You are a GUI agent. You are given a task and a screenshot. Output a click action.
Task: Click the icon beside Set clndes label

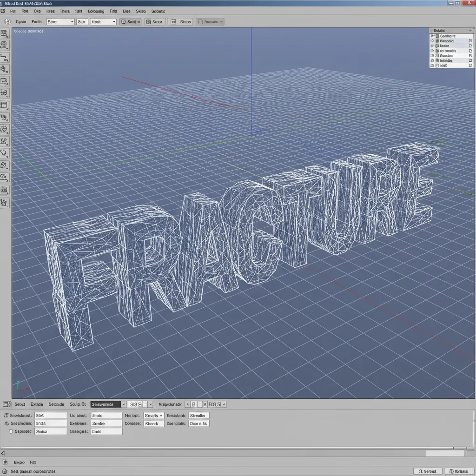7,423
